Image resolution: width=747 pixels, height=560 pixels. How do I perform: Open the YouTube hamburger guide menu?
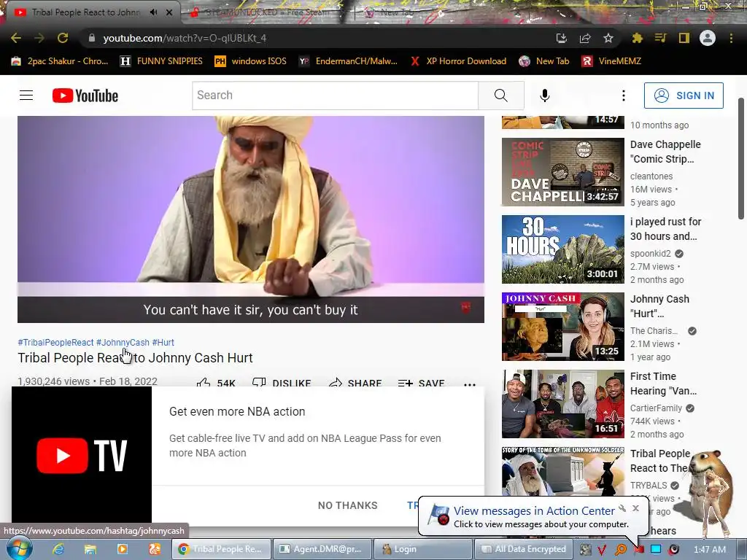[26, 96]
